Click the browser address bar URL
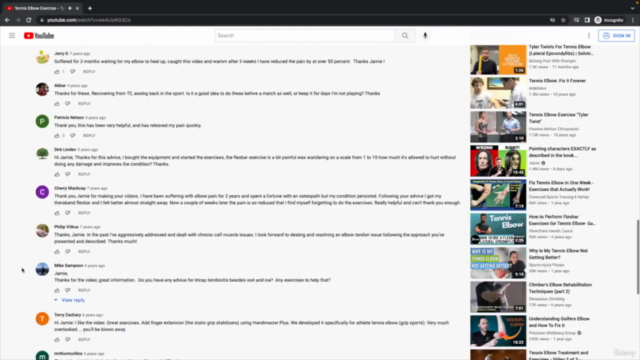Viewport: 640px width, 360px height. pyautogui.click(x=89, y=20)
